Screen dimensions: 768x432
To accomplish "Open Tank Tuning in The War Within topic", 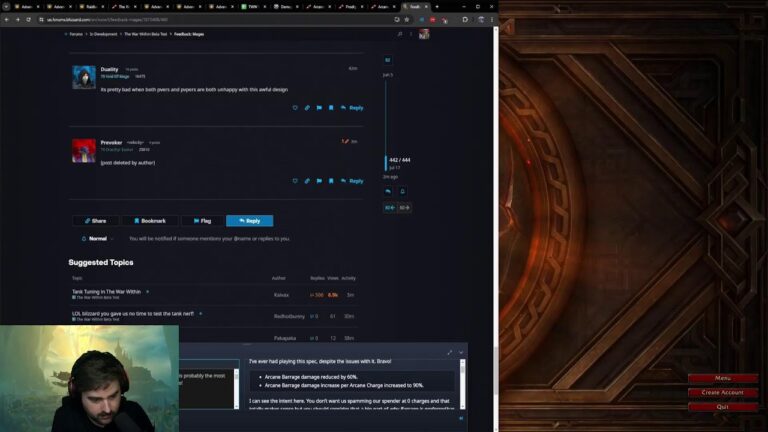I will 106,291.
